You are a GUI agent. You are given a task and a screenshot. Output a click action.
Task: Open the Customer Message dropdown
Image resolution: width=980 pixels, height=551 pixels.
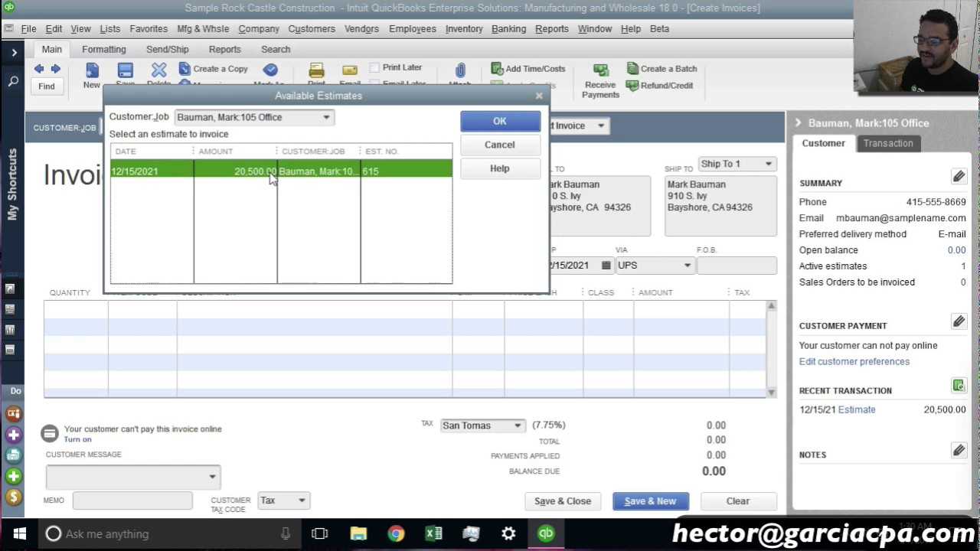point(212,477)
